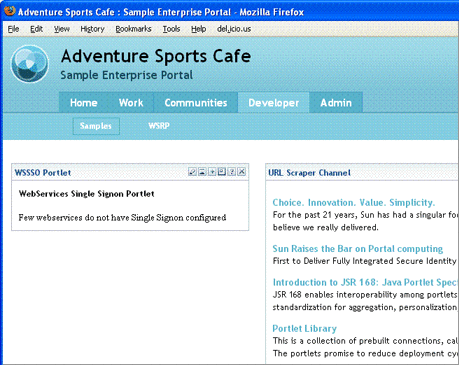The image size is (459, 365).
Task: Open the del.icio.us menu
Action: (234, 29)
